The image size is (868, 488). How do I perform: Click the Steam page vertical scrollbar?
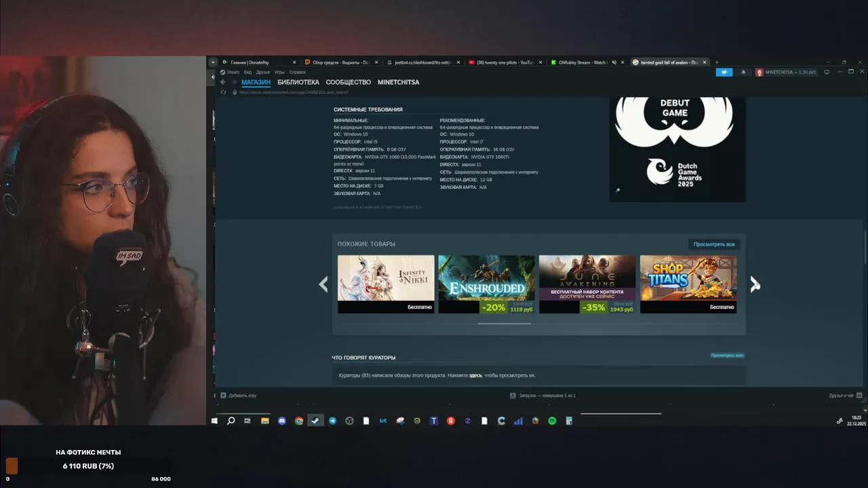point(865,247)
